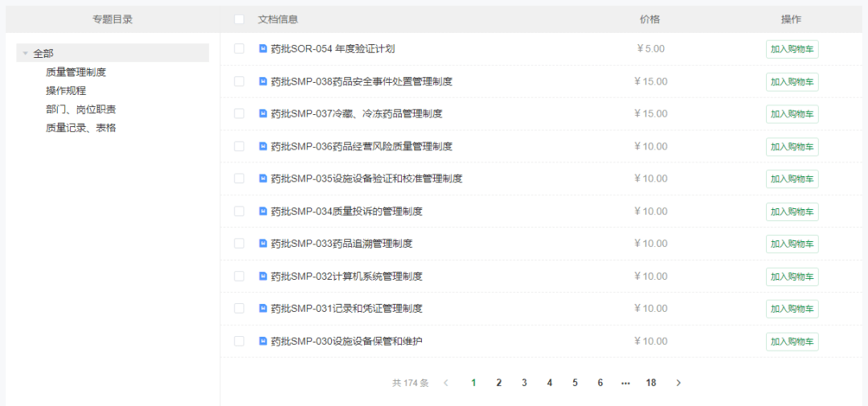Click document icon beside 药批SMP-036药品经营风险质量管理制度
Viewport: 868px width, 406px height.
pyautogui.click(x=263, y=146)
